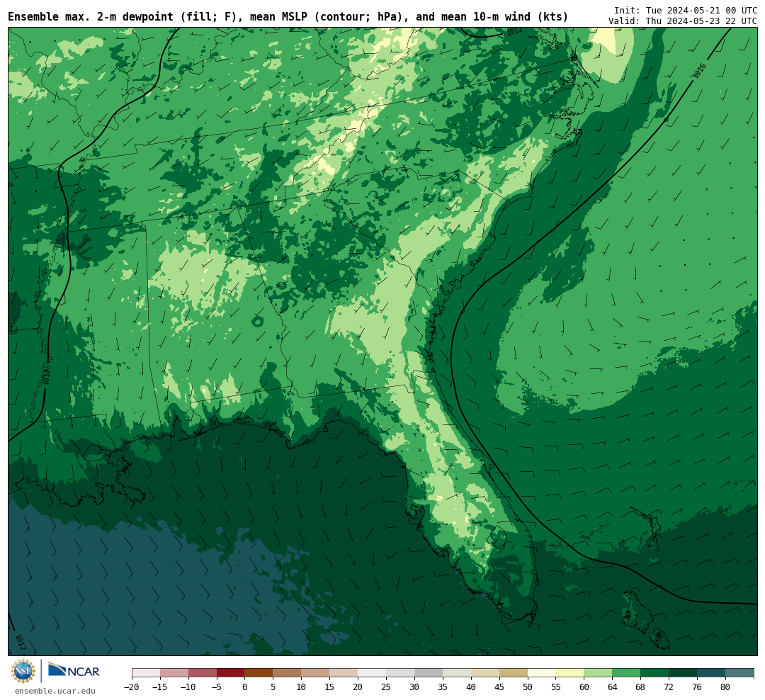
Task: Click the NSF logo
Action: 23,671
